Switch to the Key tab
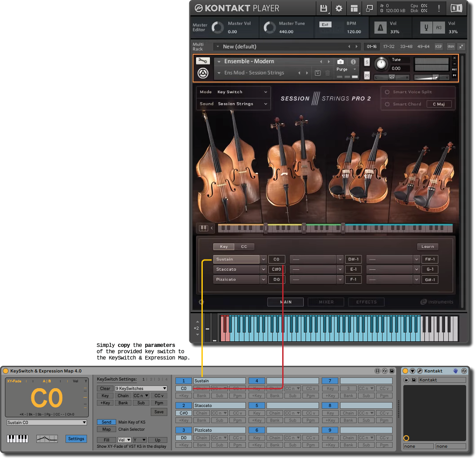This screenshot has height=459, width=476. tap(224, 247)
